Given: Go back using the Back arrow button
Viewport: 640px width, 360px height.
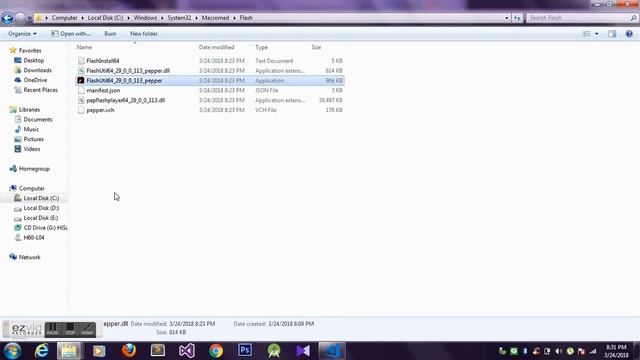Looking at the screenshot, I should click(7, 18).
